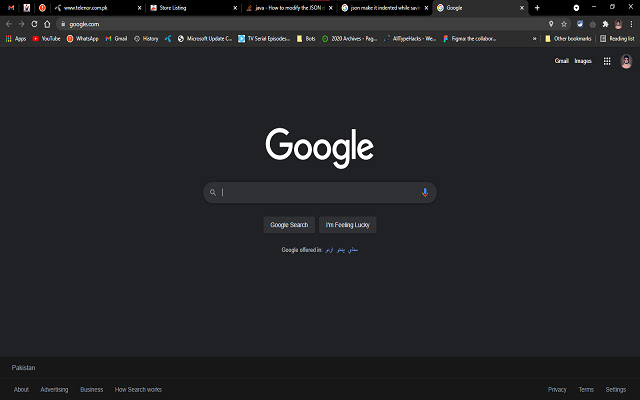This screenshot has width=640, height=400.
Task: Reload the current page
Action: pos(34,24)
